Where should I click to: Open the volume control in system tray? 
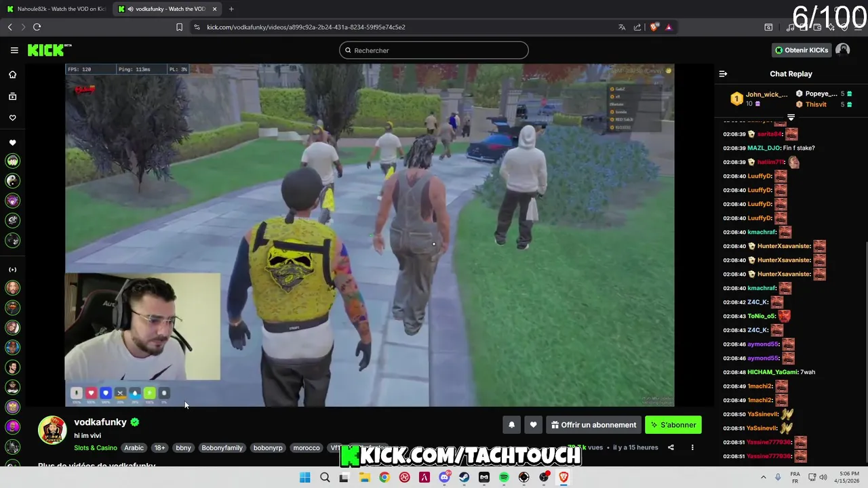point(823,477)
